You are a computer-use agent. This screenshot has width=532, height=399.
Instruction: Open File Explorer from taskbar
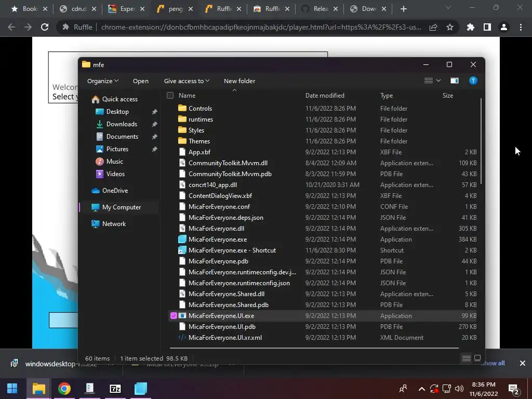38,389
